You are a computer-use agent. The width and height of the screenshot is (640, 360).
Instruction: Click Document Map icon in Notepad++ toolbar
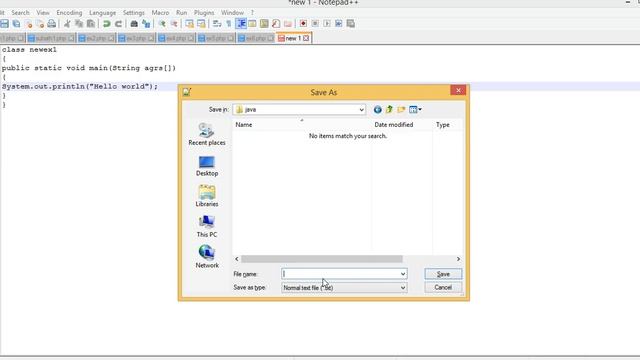pos(264,24)
